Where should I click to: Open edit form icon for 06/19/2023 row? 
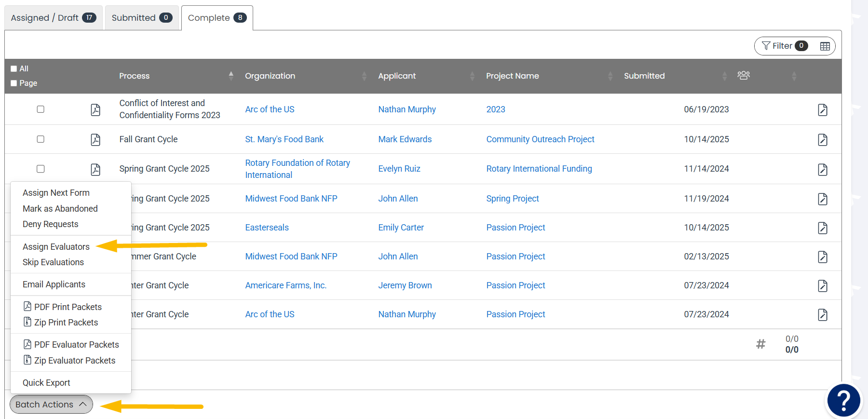click(x=823, y=110)
